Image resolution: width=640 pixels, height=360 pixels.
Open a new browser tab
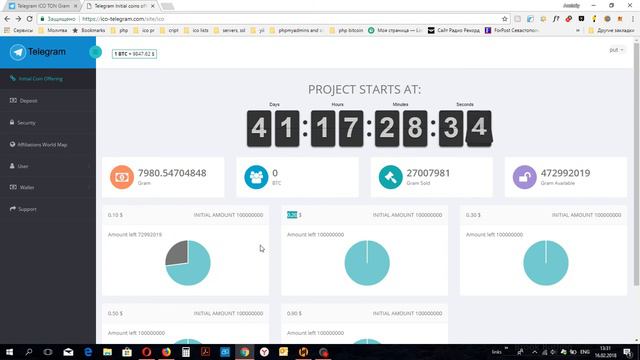(x=167, y=6)
